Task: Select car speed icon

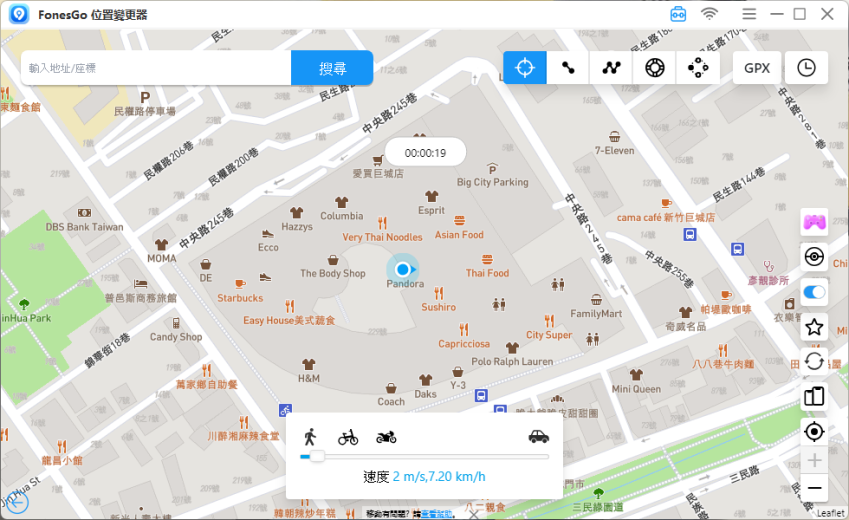Action: (539, 437)
